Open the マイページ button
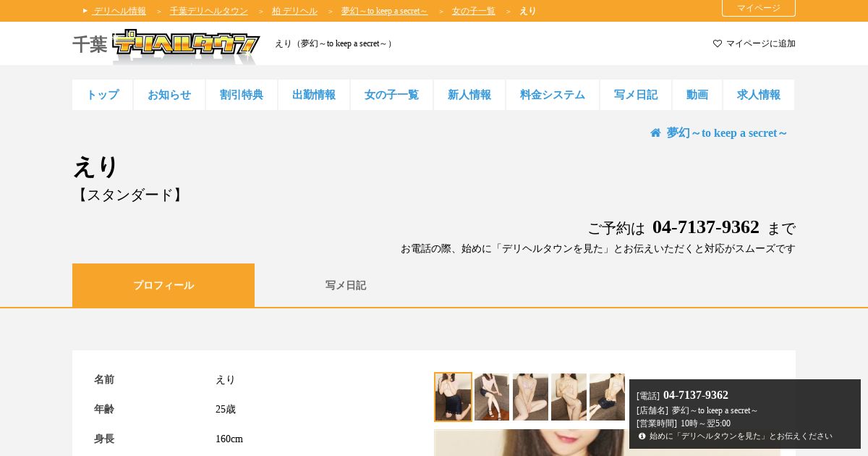868x456 pixels. click(x=759, y=8)
